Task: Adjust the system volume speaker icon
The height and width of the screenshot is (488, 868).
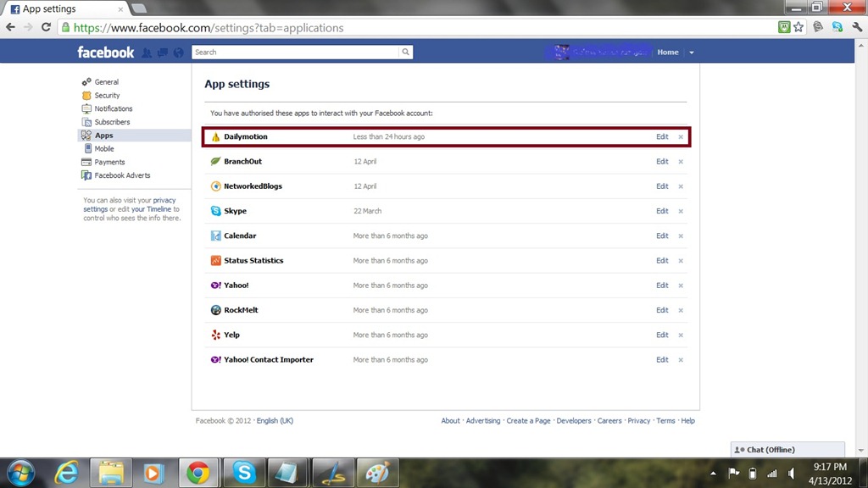Action: coord(791,473)
